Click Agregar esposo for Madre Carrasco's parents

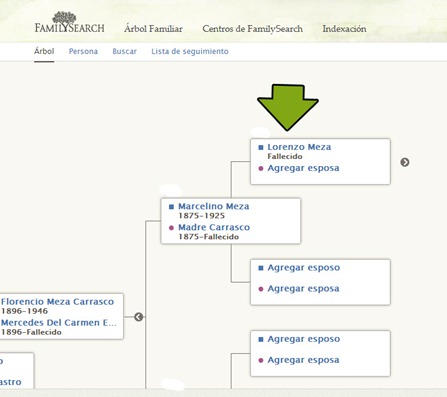(304, 268)
